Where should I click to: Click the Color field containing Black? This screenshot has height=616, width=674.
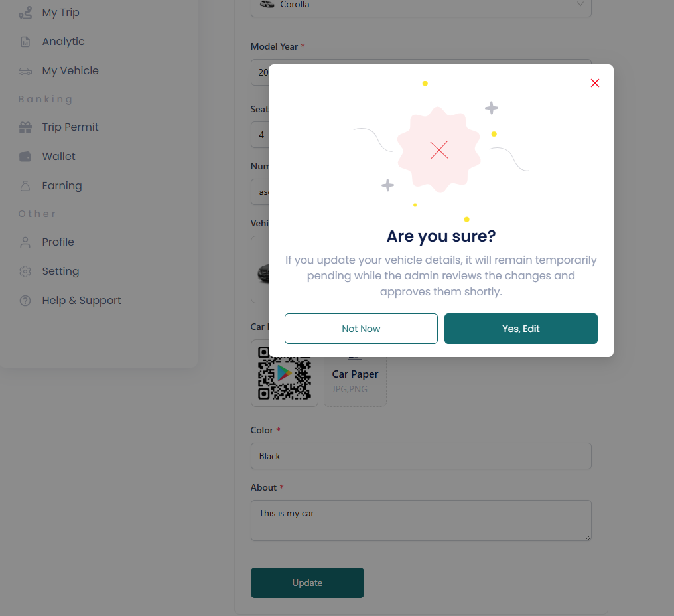[421, 456]
